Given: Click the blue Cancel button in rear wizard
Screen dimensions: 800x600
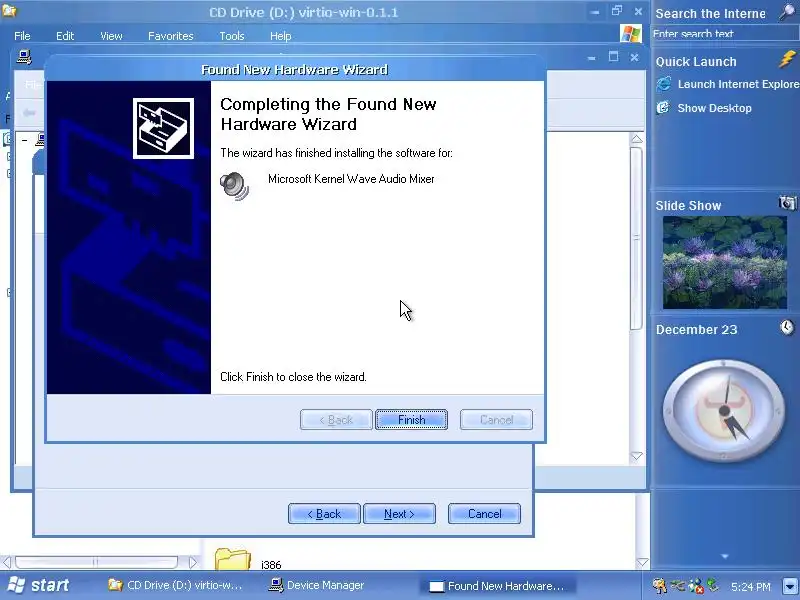Looking at the screenshot, I should point(484,513).
